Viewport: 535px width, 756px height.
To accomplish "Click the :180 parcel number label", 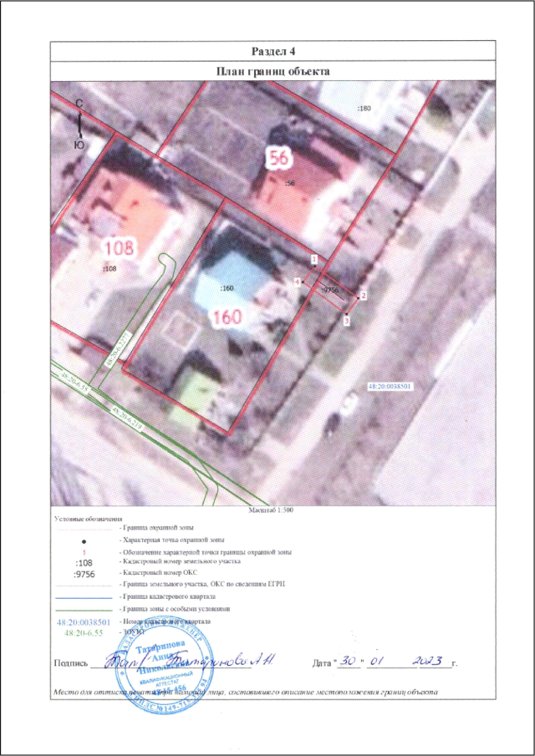I will (x=364, y=109).
